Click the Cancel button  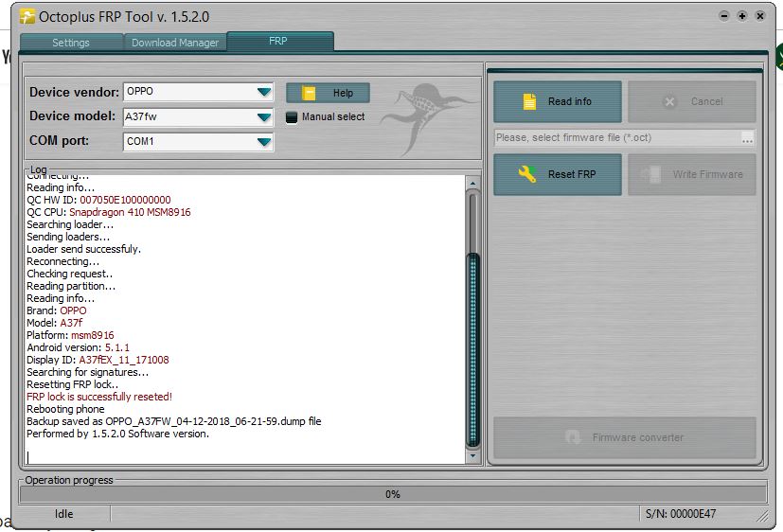coord(691,102)
